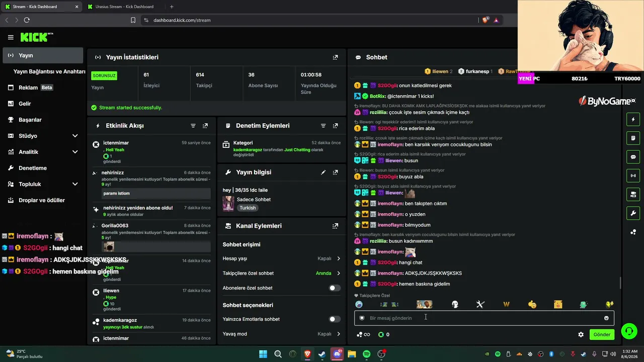Open Denetleme page
Image resolution: width=644 pixels, height=362 pixels.
[x=43, y=168]
